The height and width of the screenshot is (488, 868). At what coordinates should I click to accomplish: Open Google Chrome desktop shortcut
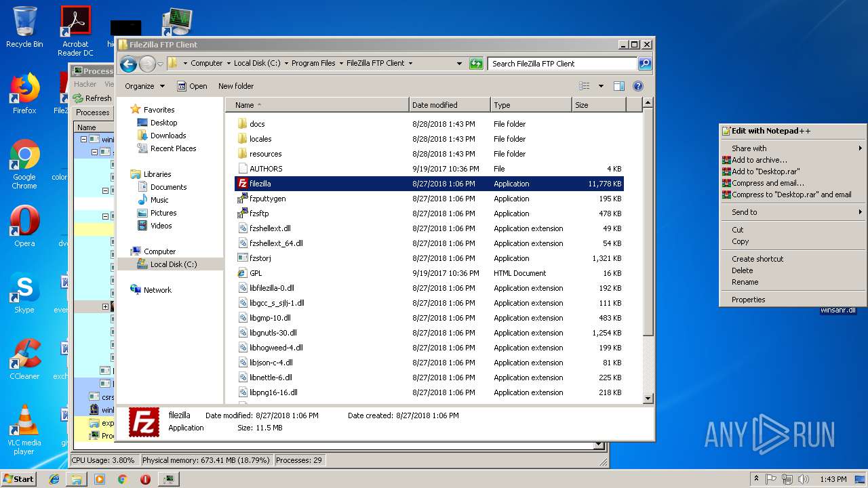(x=24, y=164)
